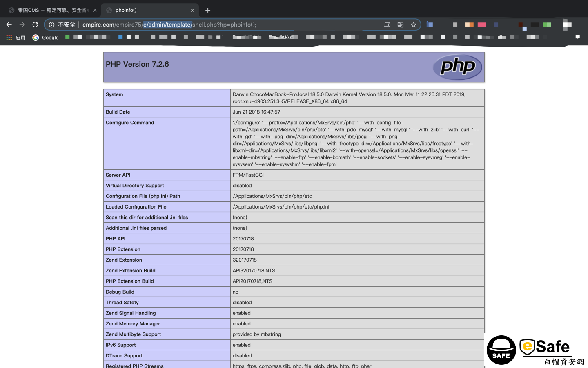
Task: Click Scan this dir for additional .ini files
Action: (147, 218)
